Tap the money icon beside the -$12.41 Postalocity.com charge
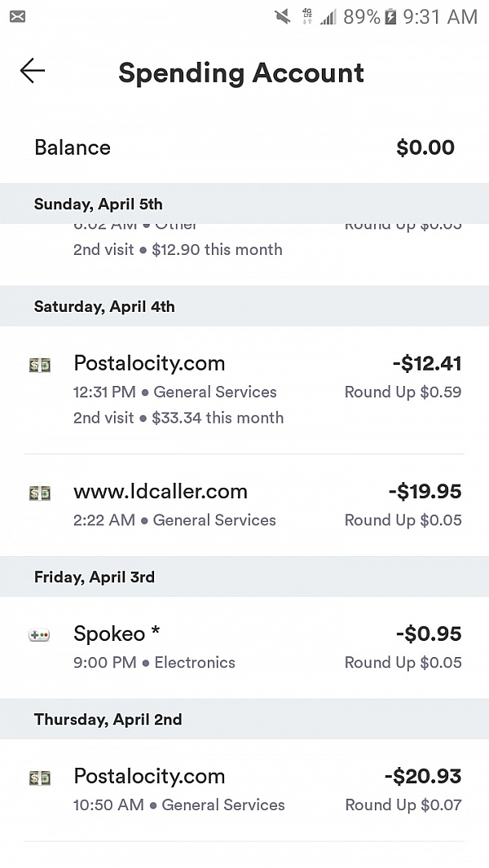 pos(40,365)
